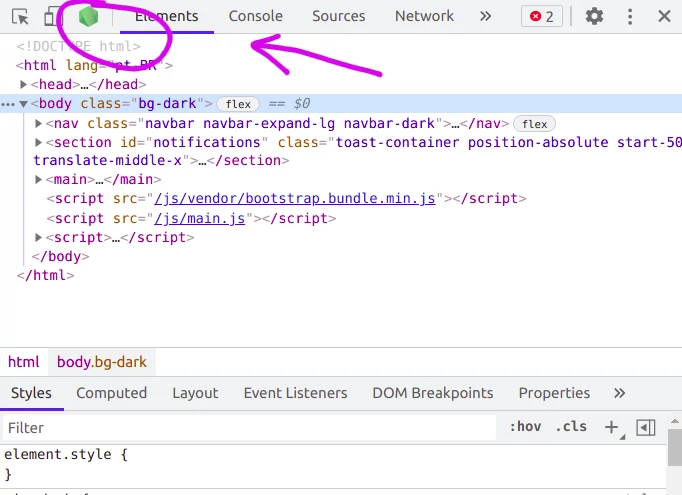Switch to the Sources tab
Screen dimensions: 682x495
tap(338, 17)
